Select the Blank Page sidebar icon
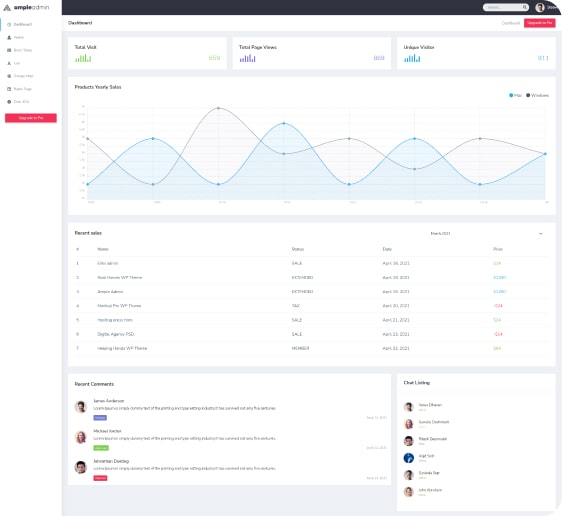This screenshot has height=516, width=562. [x=9, y=89]
